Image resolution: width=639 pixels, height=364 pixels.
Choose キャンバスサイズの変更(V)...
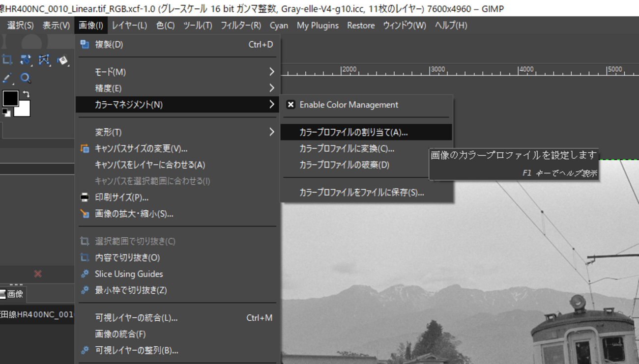click(x=177, y=148)
